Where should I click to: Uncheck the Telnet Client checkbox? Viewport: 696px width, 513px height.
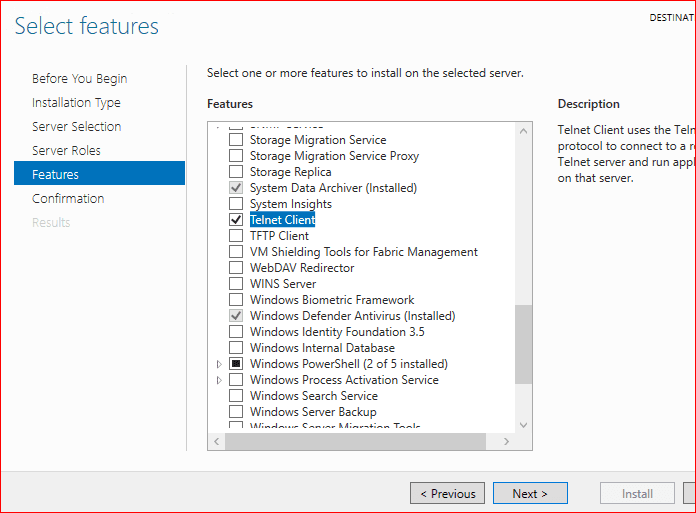(x=236, y=220)
